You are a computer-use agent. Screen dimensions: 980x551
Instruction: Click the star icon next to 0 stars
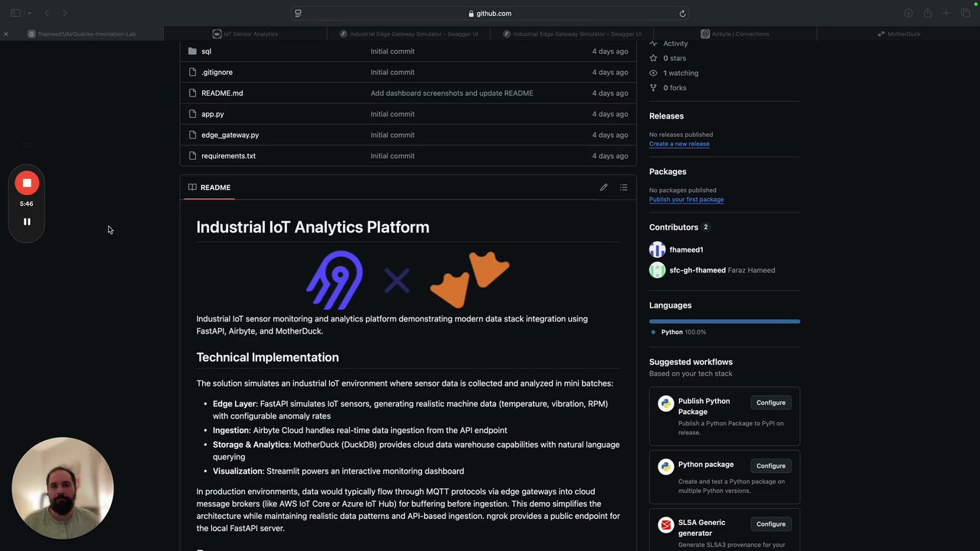click(x=653, y=58)
